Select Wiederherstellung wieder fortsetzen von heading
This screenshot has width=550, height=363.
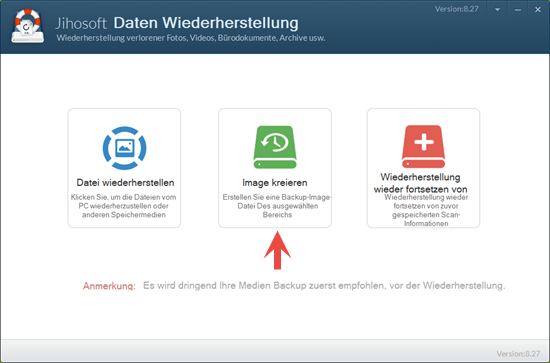pos(420,183)
